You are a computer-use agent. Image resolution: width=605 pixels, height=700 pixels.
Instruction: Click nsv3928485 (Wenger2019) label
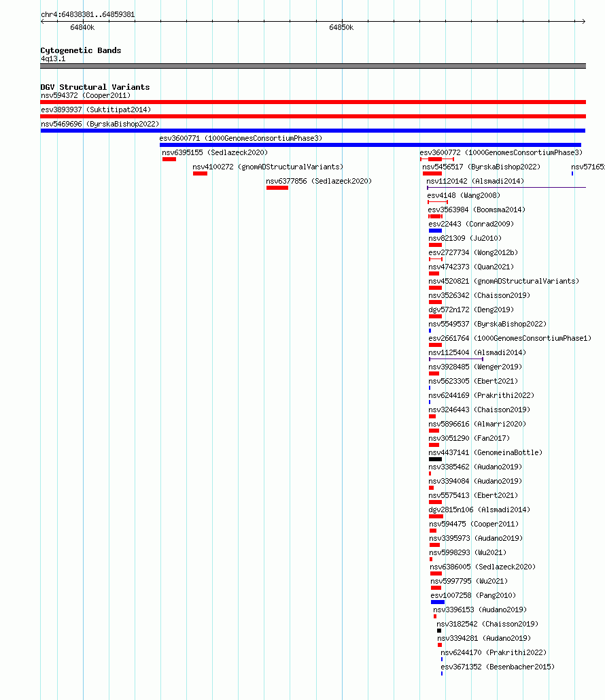coord(475,367)
